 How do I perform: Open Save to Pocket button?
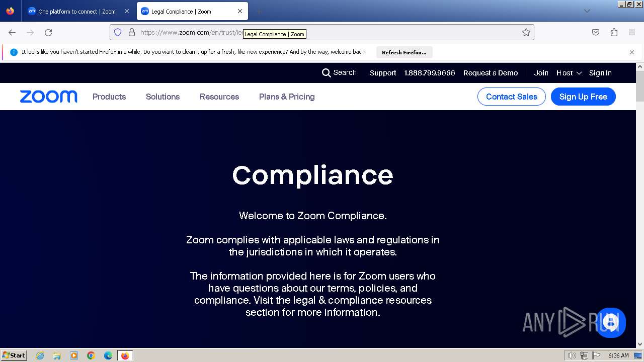coord(596,32)
